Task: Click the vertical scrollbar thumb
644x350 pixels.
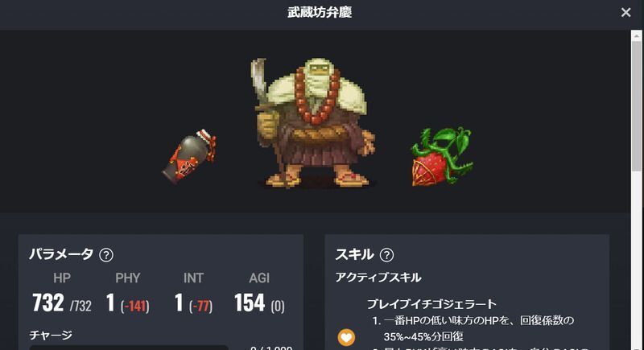Action: pyautogui.click(x=637, y=106)
